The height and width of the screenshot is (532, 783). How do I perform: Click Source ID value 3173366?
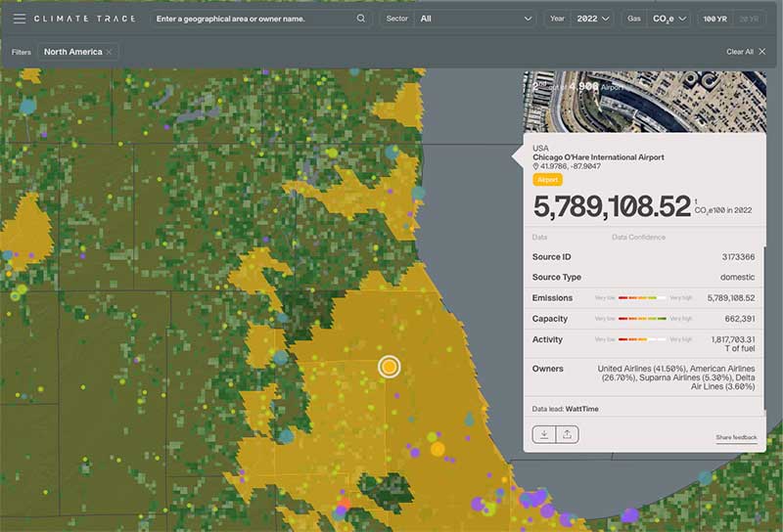click(x=738, y=257)
